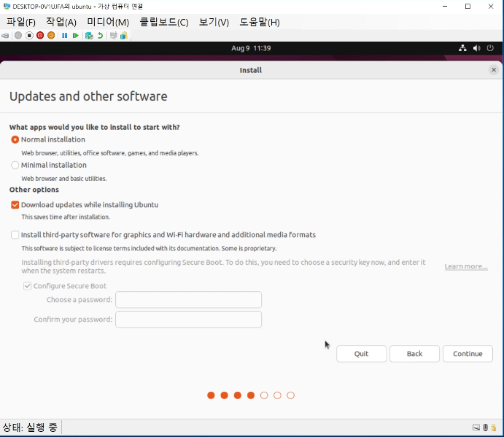Select Minimal installation radio button
This screenshot has width=504, height=437.
click(15, 165)
